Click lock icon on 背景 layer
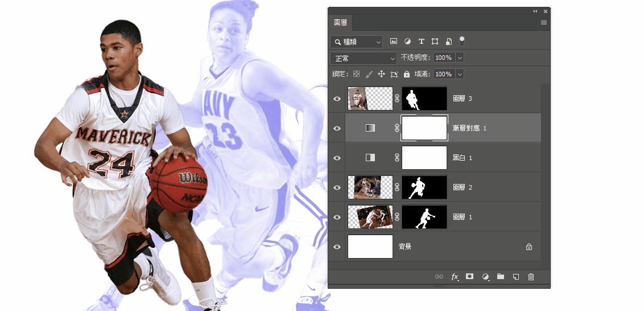The width and height of the screenshot is (644, 311). pyautogui.click(x=529, y=247)
